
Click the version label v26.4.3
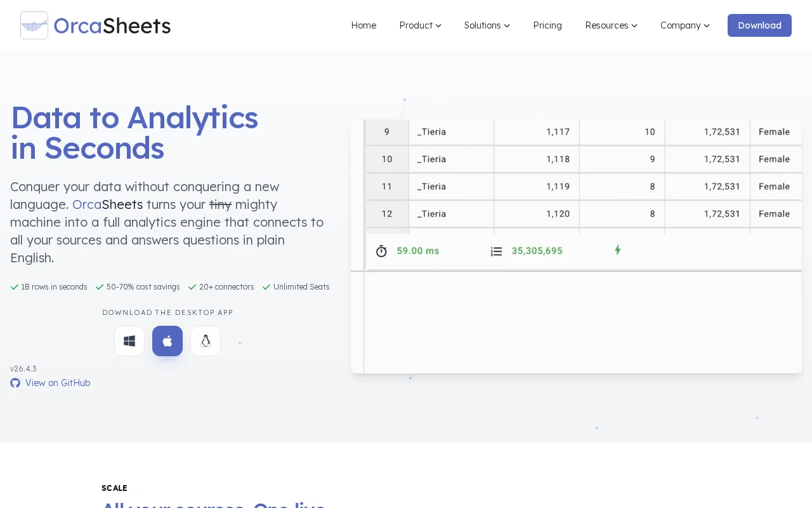click(x=23, y=368)
